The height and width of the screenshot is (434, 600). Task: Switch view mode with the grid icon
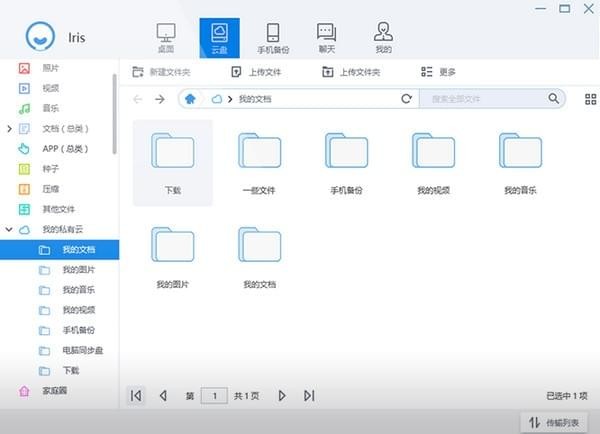[589, 99]
